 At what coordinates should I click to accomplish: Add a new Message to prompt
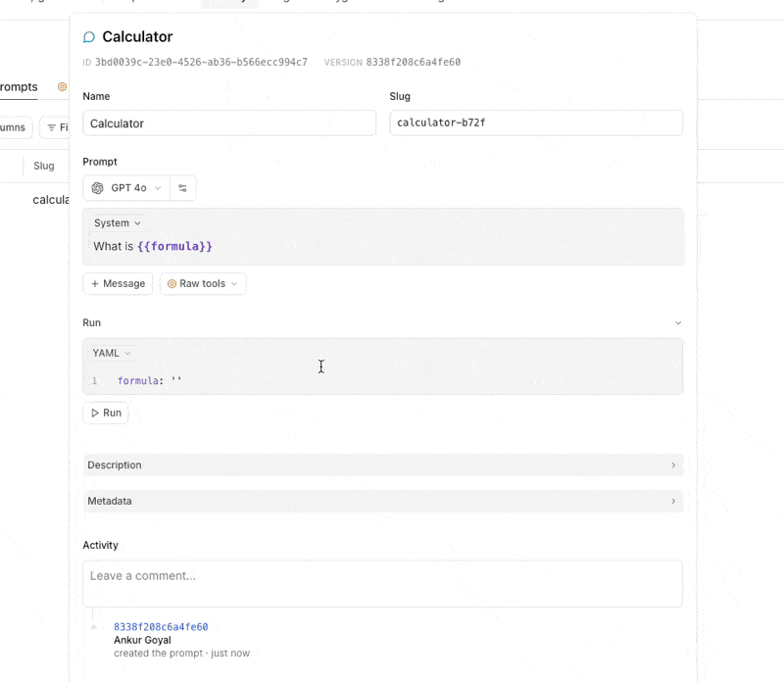tap(118, 284)
